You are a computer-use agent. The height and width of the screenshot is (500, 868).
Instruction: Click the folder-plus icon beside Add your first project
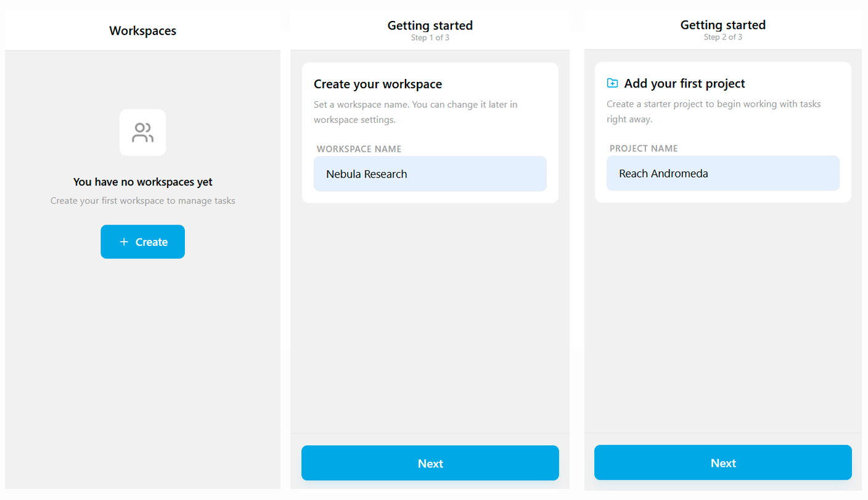[x=612, y=83]
